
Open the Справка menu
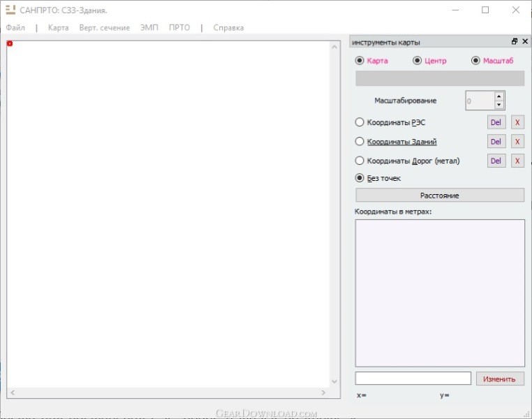click(228, 27)
